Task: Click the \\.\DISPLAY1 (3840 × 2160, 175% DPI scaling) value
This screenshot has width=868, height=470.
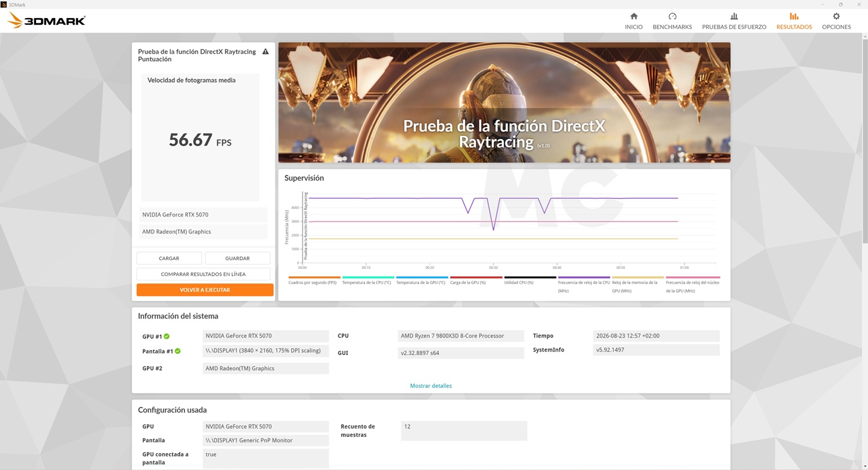Action: pyautogui.click(x=266, y=351)
